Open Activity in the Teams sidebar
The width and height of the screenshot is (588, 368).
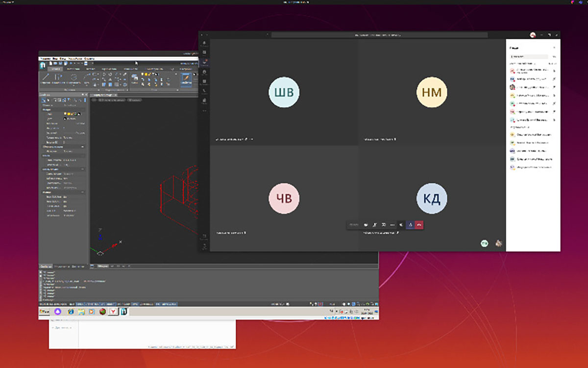(204, 43)
